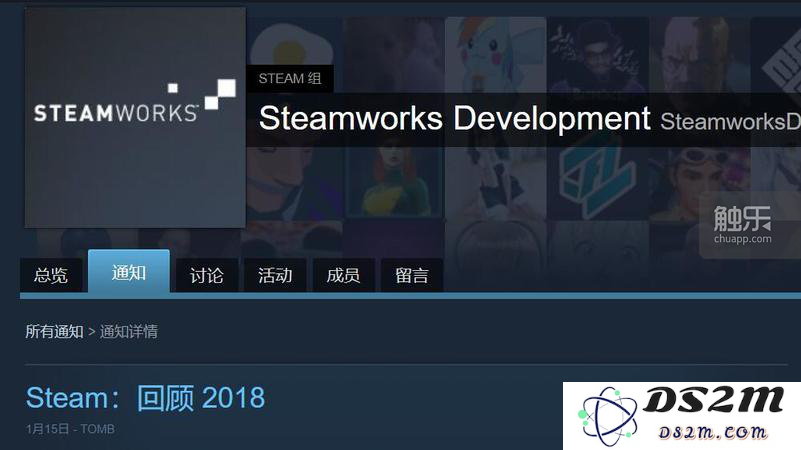
Task: Open the 活动 tab
Action: (x=275, y=275)
